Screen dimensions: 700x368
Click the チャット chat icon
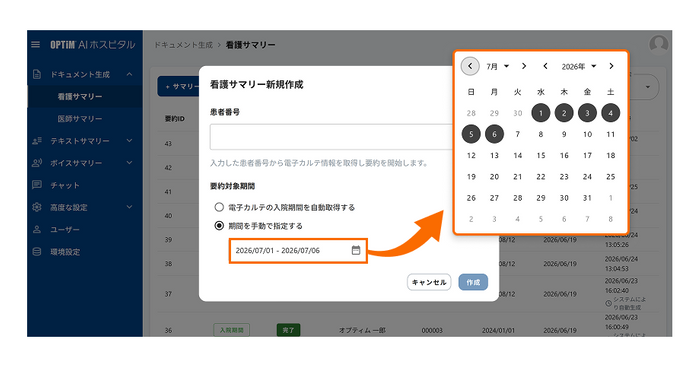(37, 185)
